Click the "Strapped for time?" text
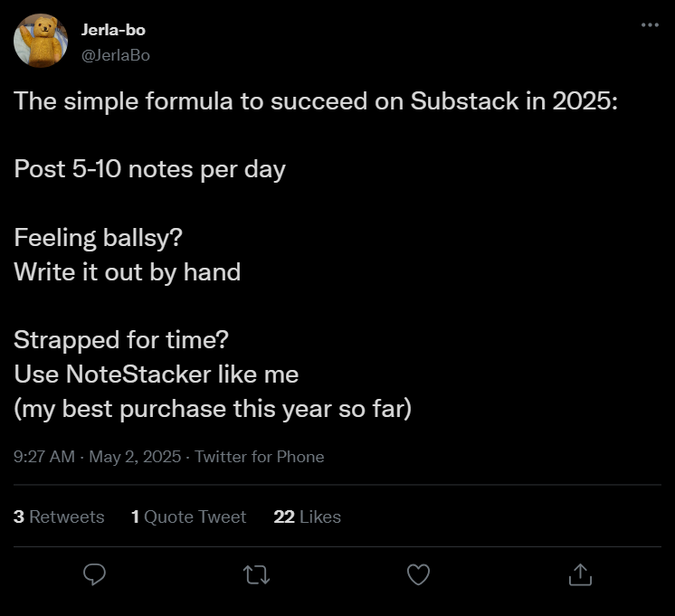The width and height of the screenshot is (675, 616). 121,340
